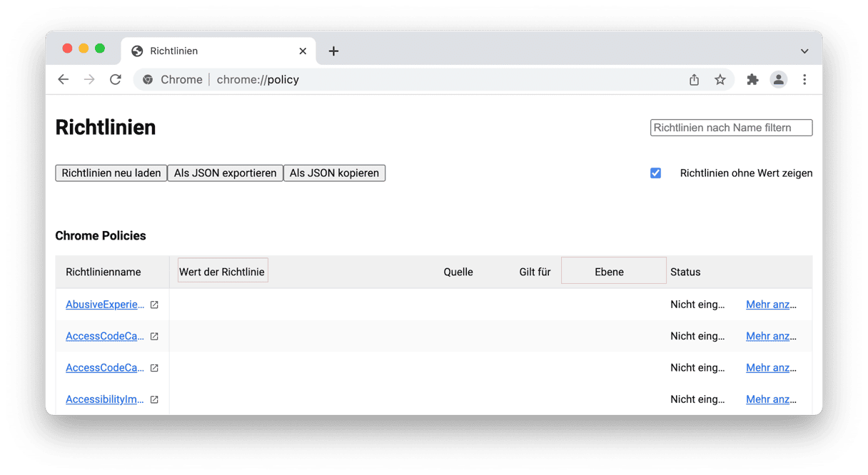Expand Mehr anz… for second AccessCodeCa… row

(771, 368)
